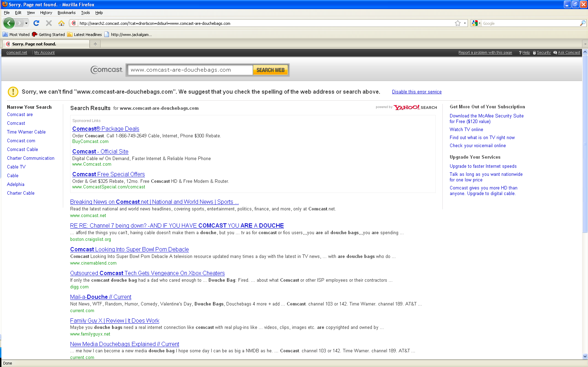Narrow search to Time Warner Cable
The height and width of the screenshot is (367, 588).
pos(26,132)
